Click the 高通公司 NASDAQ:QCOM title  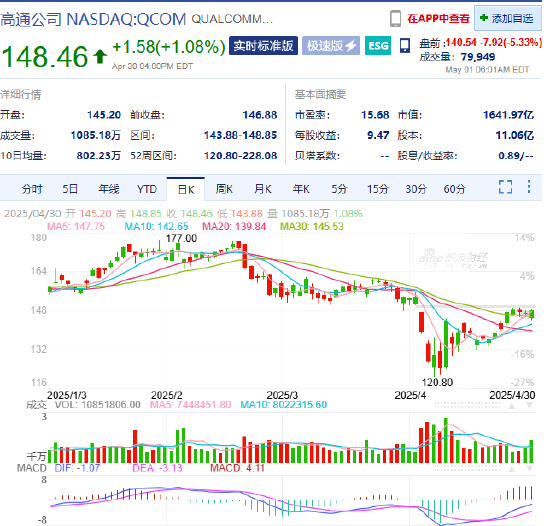click(x=93, y=19)
